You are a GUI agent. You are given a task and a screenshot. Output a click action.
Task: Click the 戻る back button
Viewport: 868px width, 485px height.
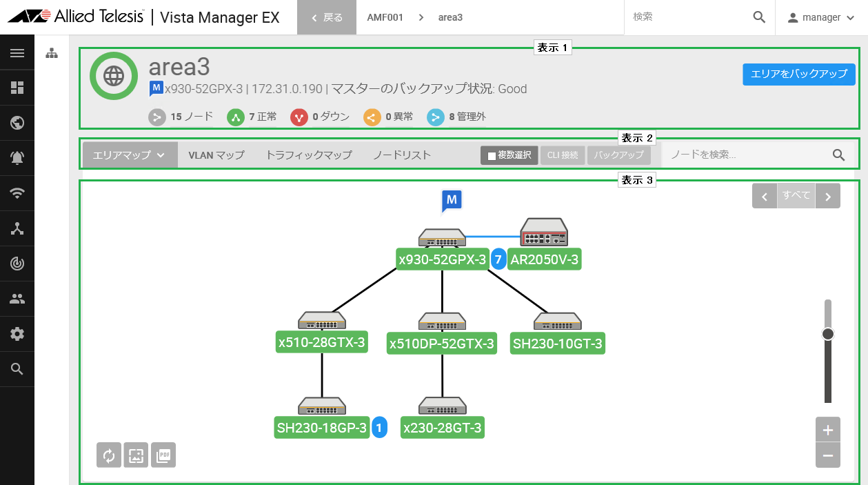(x=327, y=17)
